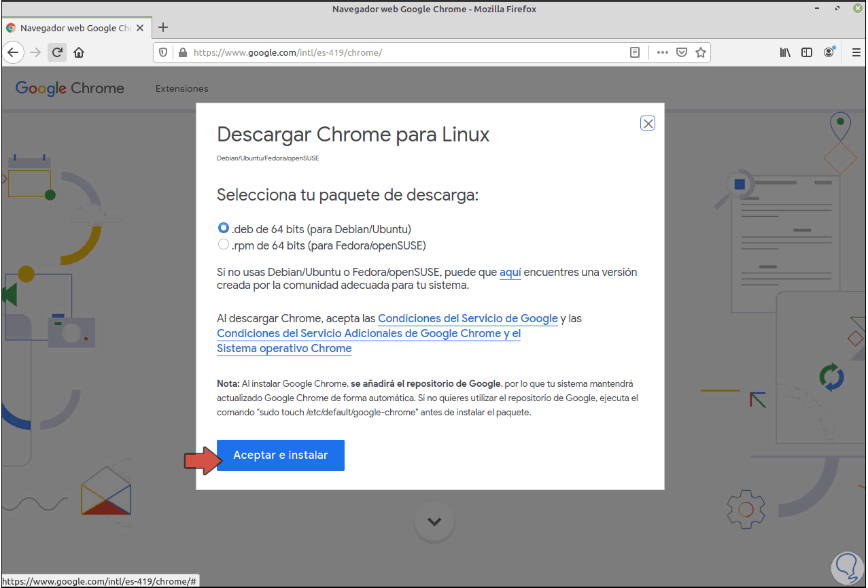Save page to Pocket
The image size is (868, 588).
(682, 52)
